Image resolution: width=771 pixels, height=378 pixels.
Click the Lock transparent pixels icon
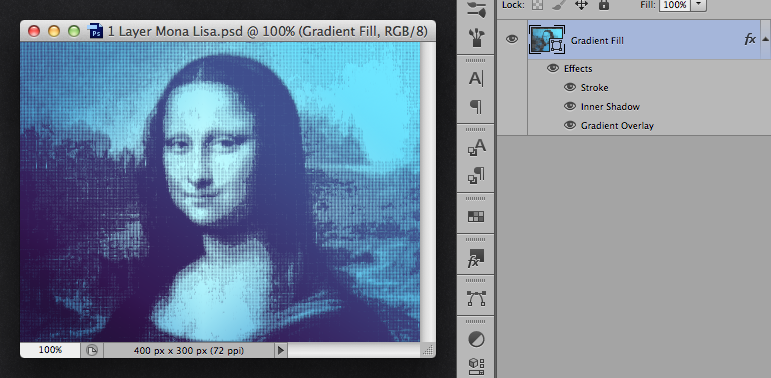[537, 5]
